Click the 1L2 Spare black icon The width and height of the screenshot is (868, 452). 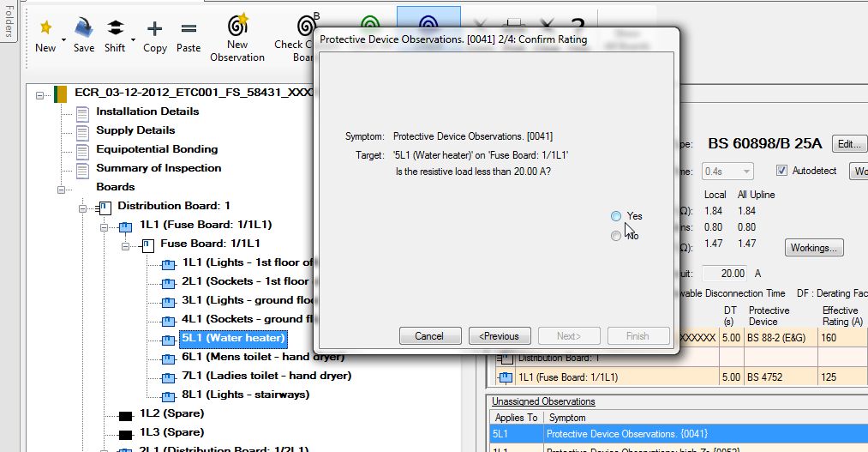coord(126,416)
